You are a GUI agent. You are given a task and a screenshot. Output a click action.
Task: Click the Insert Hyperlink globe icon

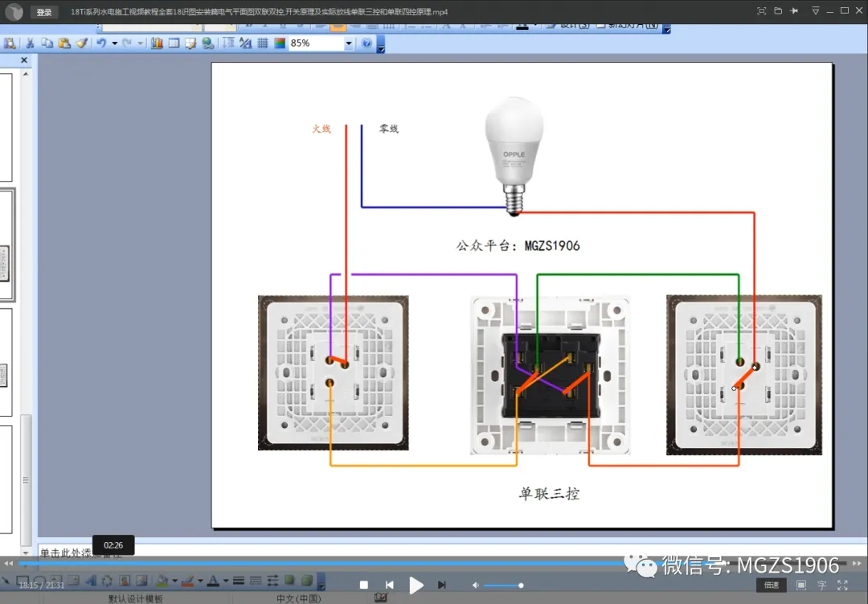click(x=208, y=43)
